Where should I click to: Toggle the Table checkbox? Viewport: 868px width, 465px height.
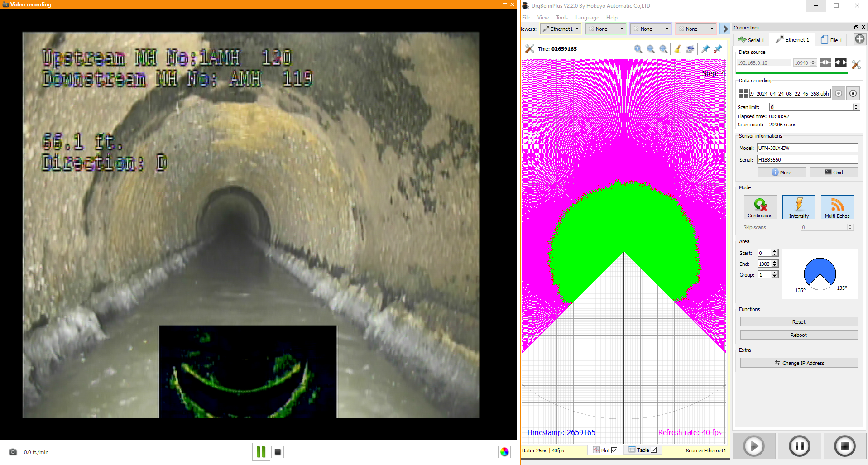point(653,450)
